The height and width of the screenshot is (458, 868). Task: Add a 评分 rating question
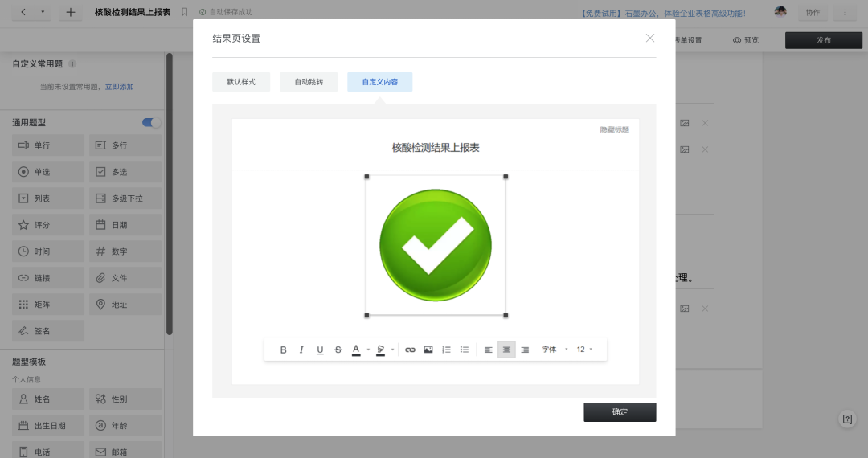point(48,225)
